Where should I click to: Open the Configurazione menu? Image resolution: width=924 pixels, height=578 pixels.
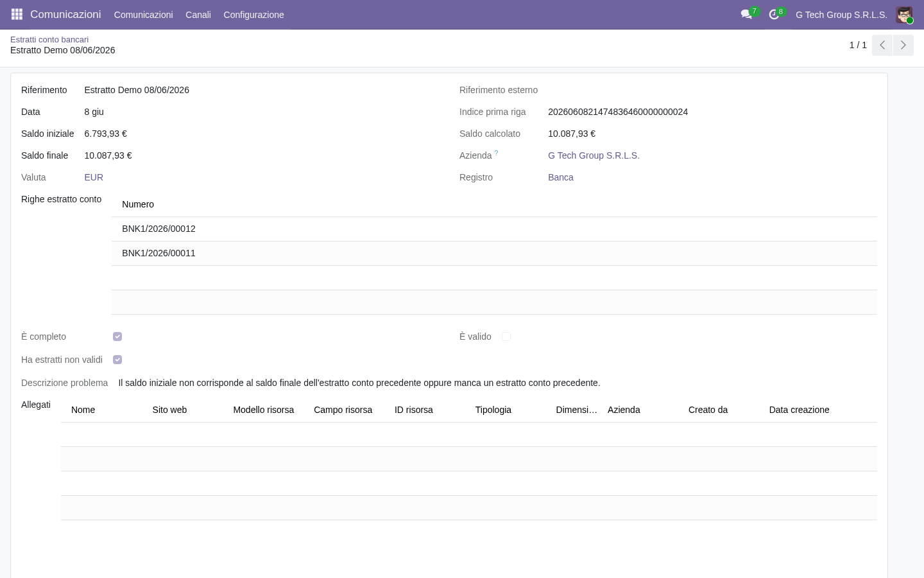tap(253, 15)
